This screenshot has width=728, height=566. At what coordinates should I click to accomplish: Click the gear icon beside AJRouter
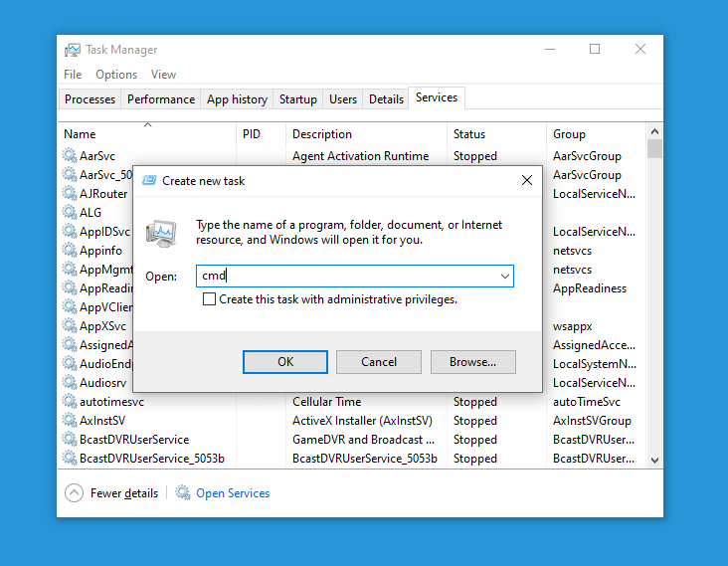click(70, 193)
